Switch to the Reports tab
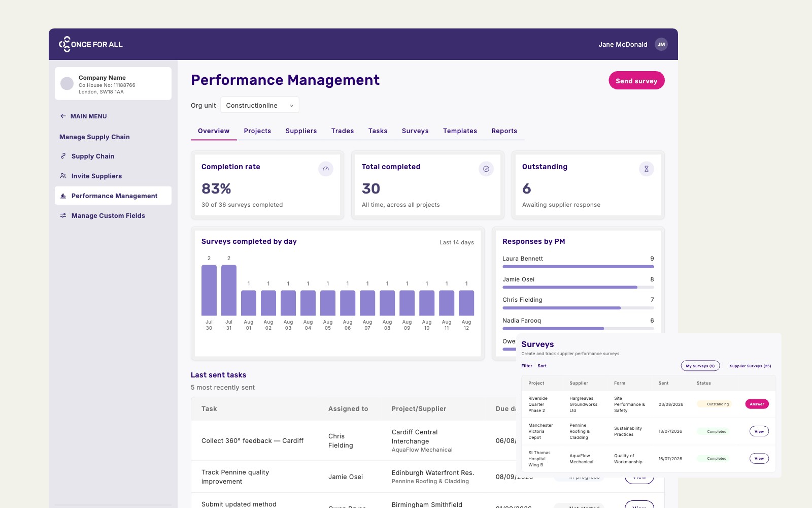Viewport: 812px width, 508px height. click(504, 131)
